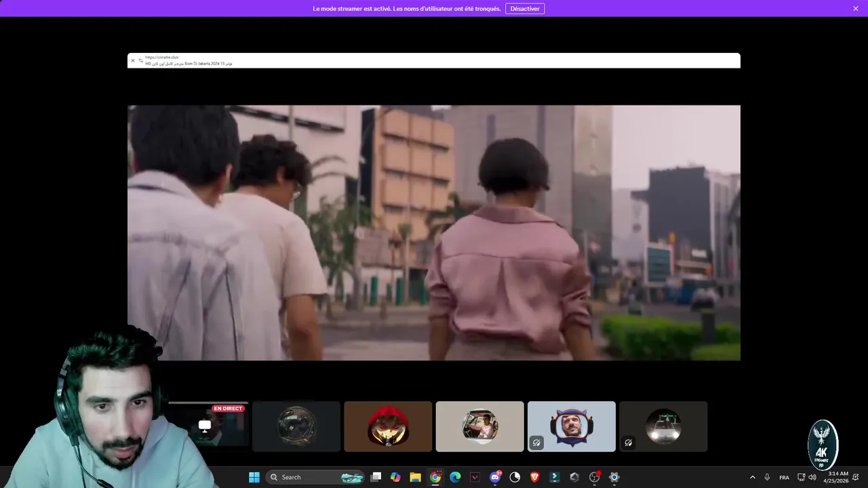Open Settings gear from the taskbar

(614, 477)
